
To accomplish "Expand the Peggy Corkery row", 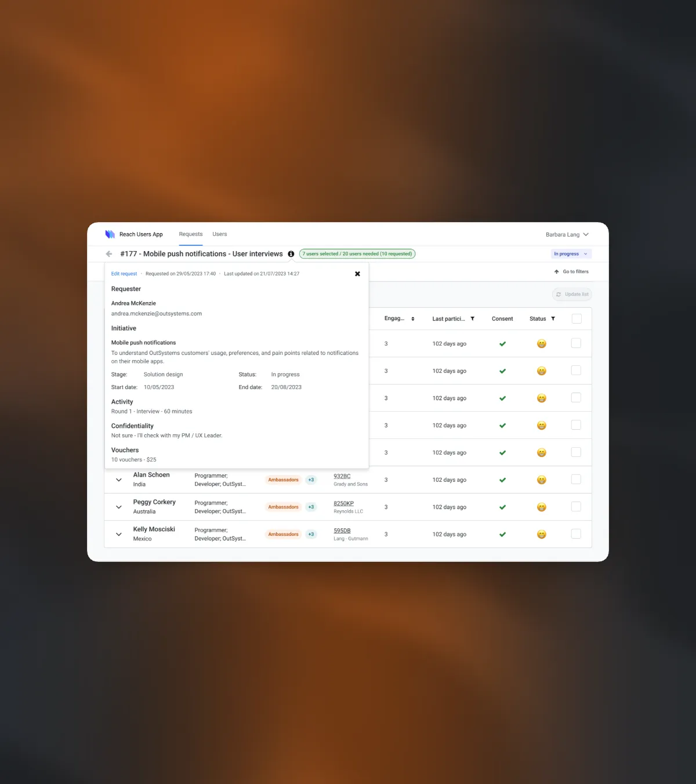I will [119, 507].
